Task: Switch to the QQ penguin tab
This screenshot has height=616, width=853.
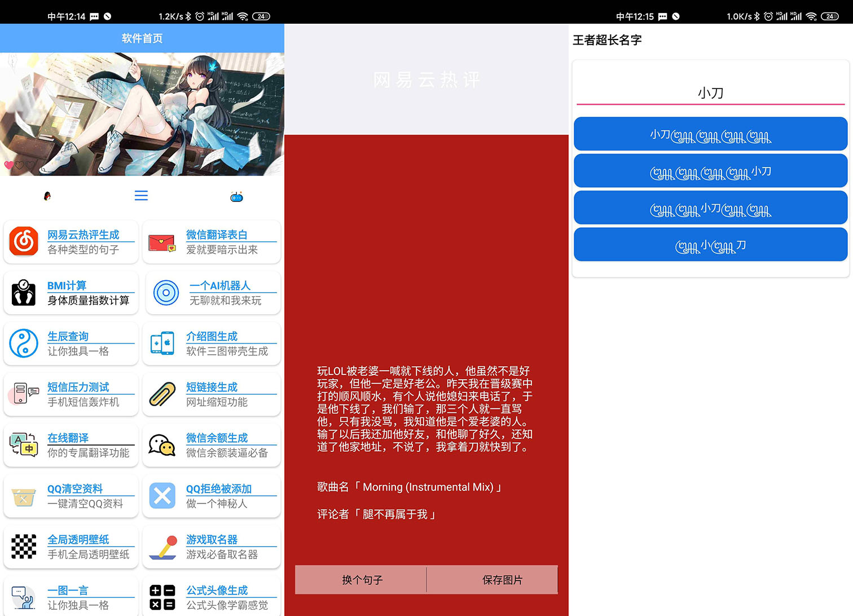Action: click(47, 196)
